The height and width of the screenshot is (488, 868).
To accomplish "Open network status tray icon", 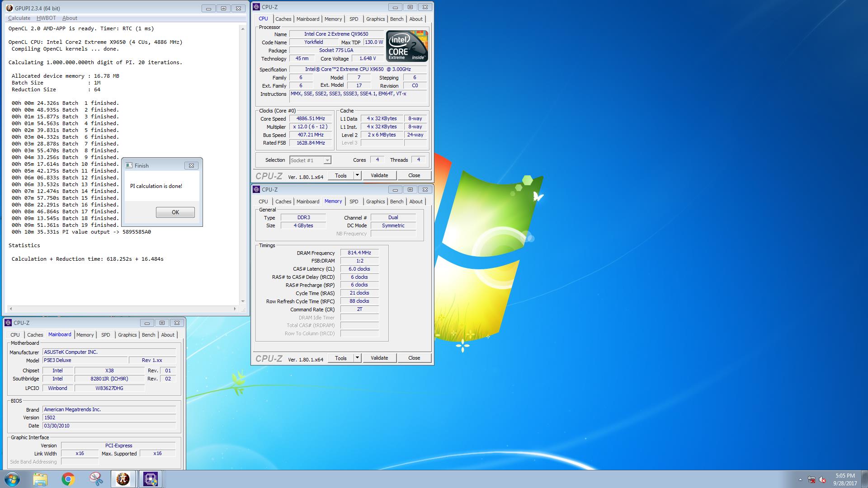I will pyautogui.click(x=811, y=479).
